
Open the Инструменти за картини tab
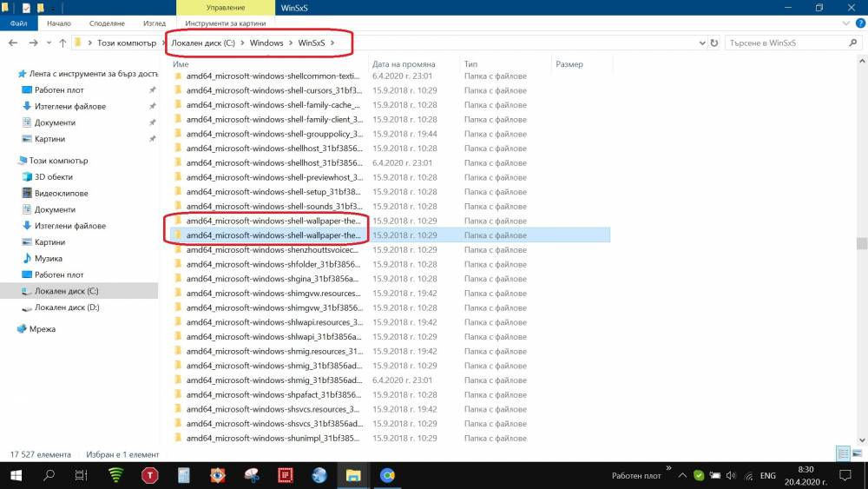(x=226, y=23)
